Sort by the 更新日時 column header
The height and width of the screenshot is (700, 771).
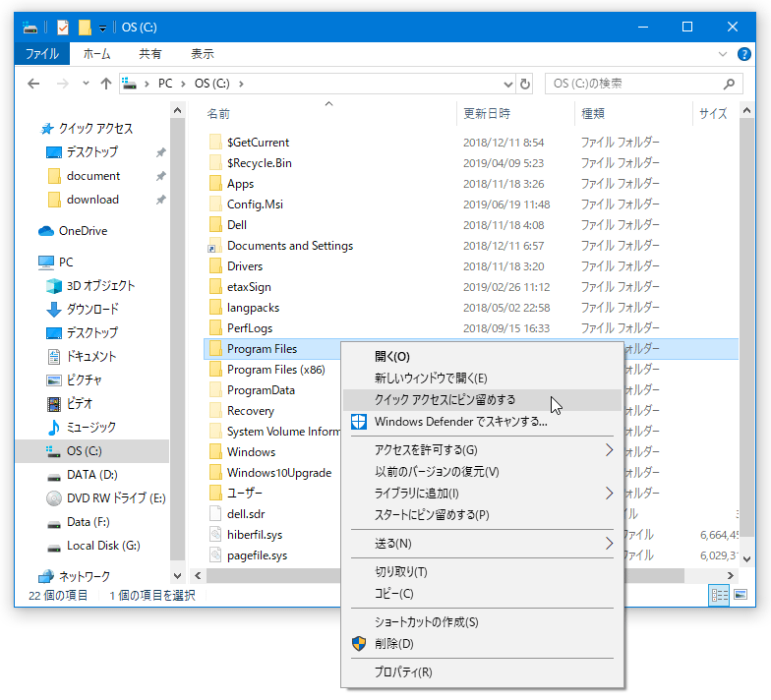[487, 114]
